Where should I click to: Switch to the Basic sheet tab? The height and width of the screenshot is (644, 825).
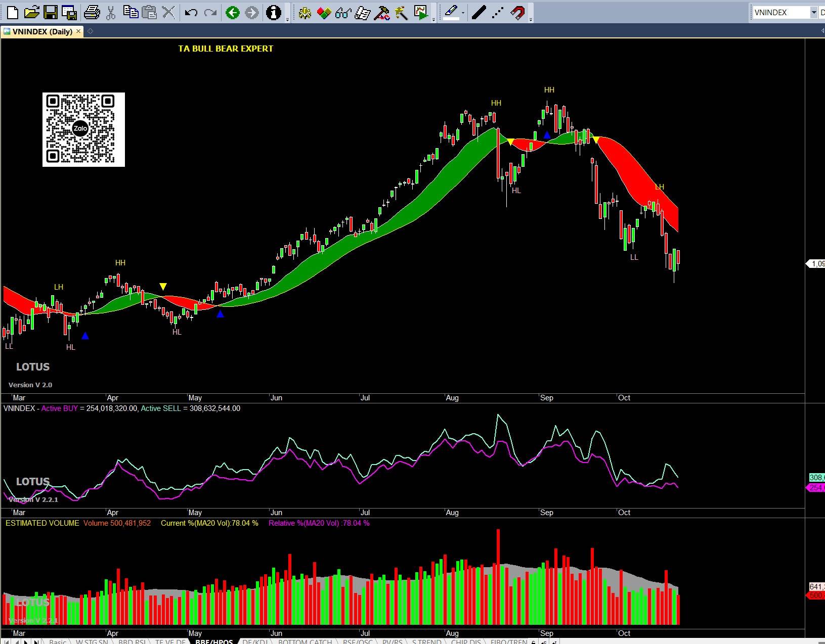click(58, 641)
